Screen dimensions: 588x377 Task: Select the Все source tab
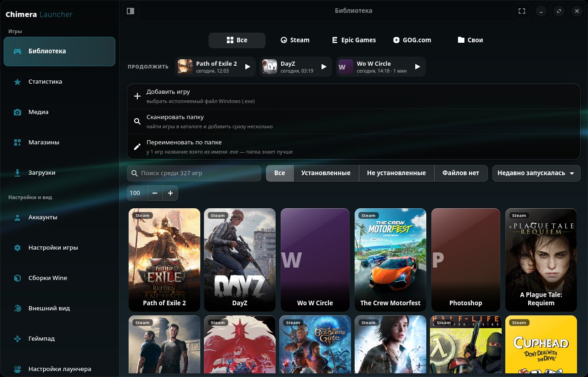pos(237,40)
